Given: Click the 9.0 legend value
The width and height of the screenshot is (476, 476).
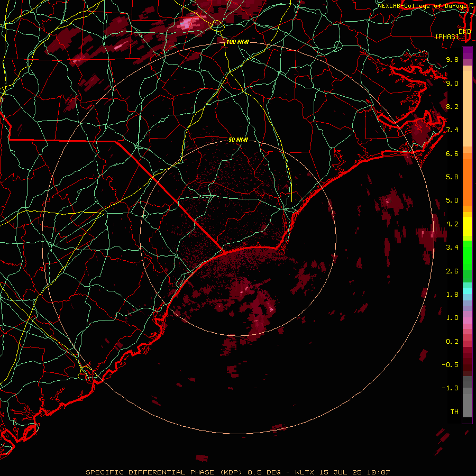Looking at the screenshot, I should pos(452,83).
